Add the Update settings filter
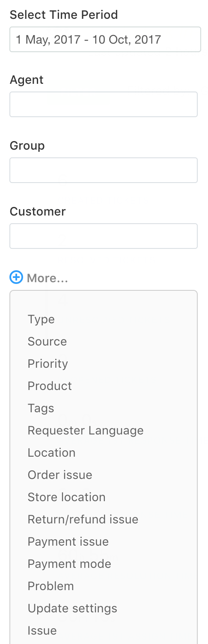Screen dimensions: 208x644 [x=72, y=609]
